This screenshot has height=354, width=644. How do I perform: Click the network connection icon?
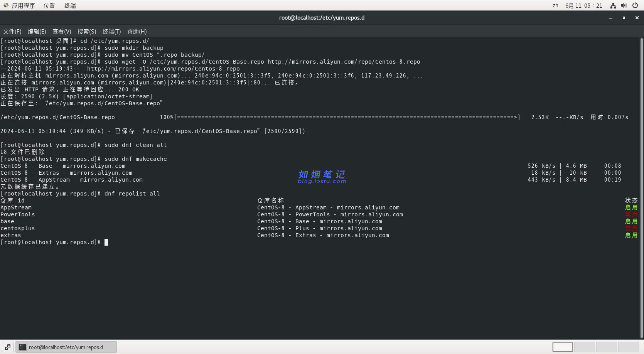[613, 5]
